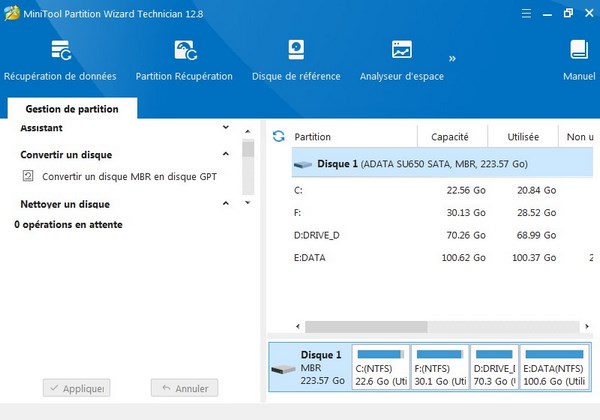Click the 28.52 Go used value
Image resolution: width=600 pixels, height=420 pixels.
tap(536, 213)
